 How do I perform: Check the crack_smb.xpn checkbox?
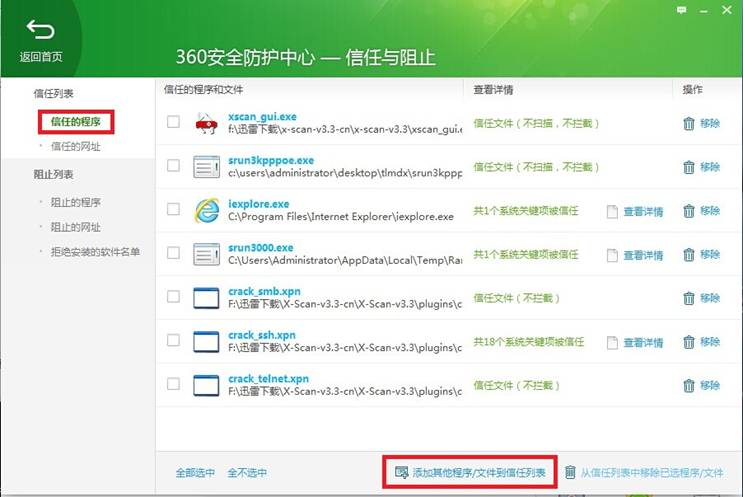(173, 297)
